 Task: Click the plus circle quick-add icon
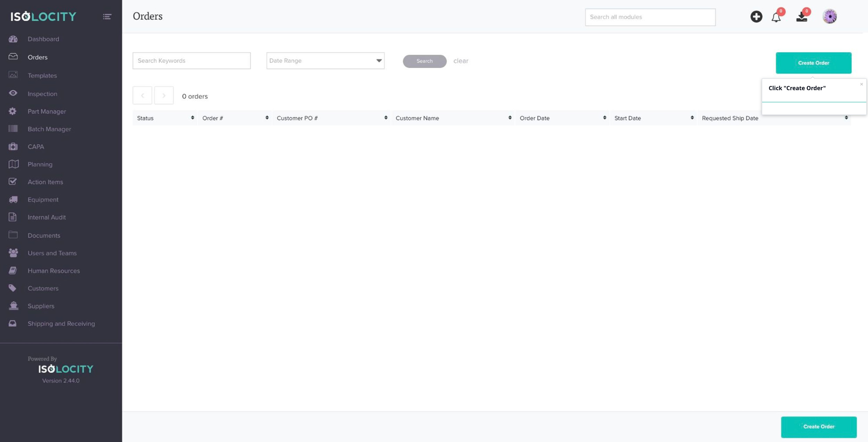pyautogui.click(x=756, y=17)
